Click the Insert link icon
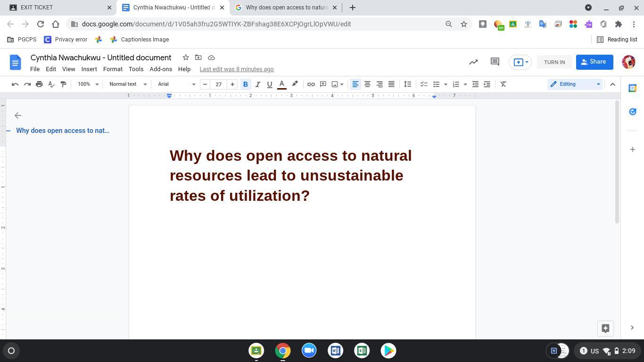644x362 pixels. coord(311,84)
